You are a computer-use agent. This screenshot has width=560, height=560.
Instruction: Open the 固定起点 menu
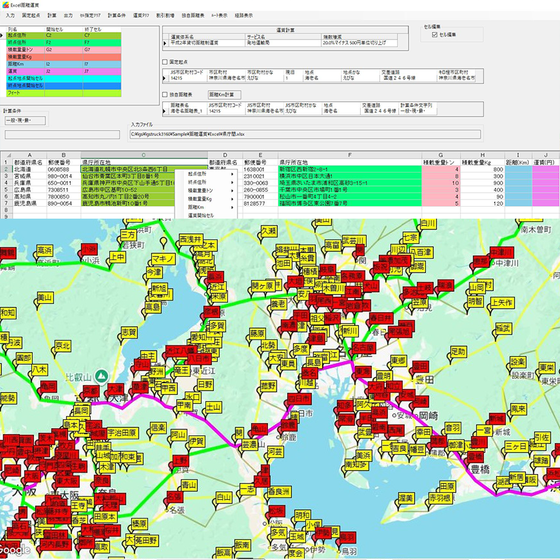pyautogui.click(x=31, y=15)
